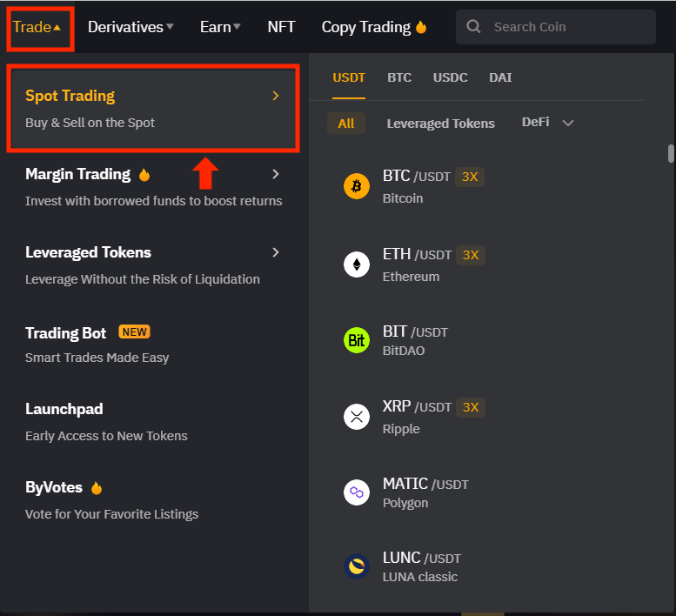This screenshot has height=616, width=676.
Task: Switch to the DAI market tab
Action: click(x=500, y=77)
